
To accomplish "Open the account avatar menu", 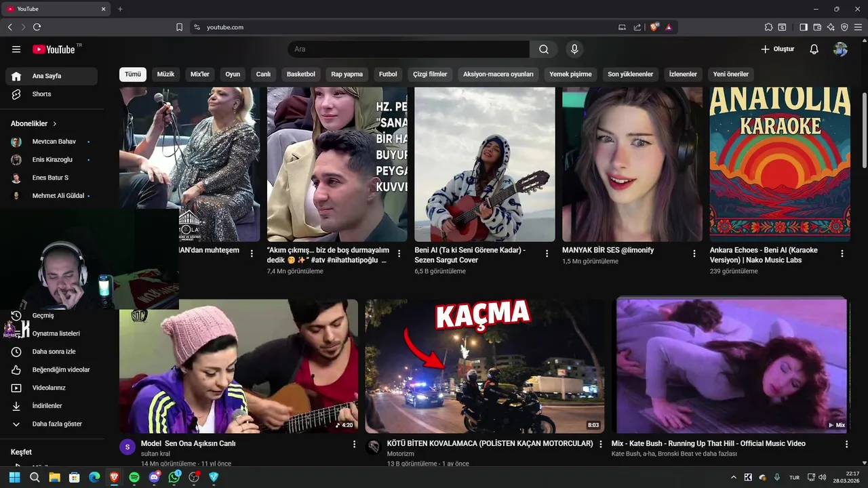I will [x=840, y=49].
